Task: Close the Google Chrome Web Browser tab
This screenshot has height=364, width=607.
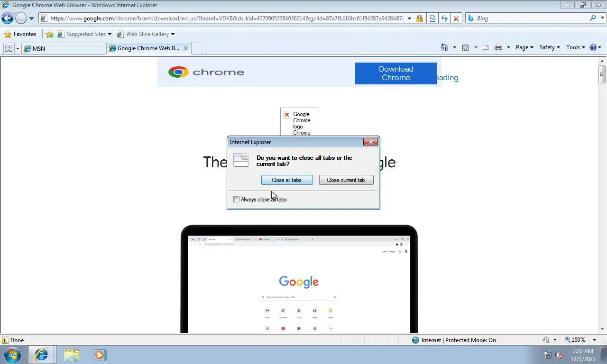Action: pyautogui.click(x=186, y=48)
